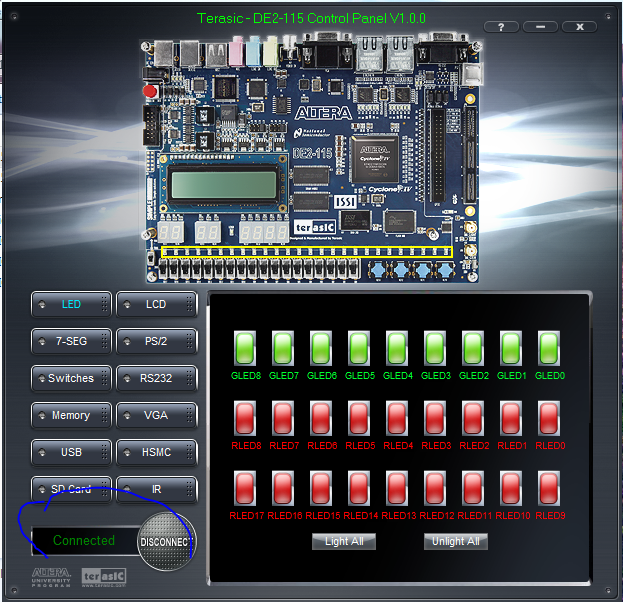Image resolution: width=623 pixels, height=602 pixels.
Task: Toggle the GLED8 green LED
Action: [244, 348]
